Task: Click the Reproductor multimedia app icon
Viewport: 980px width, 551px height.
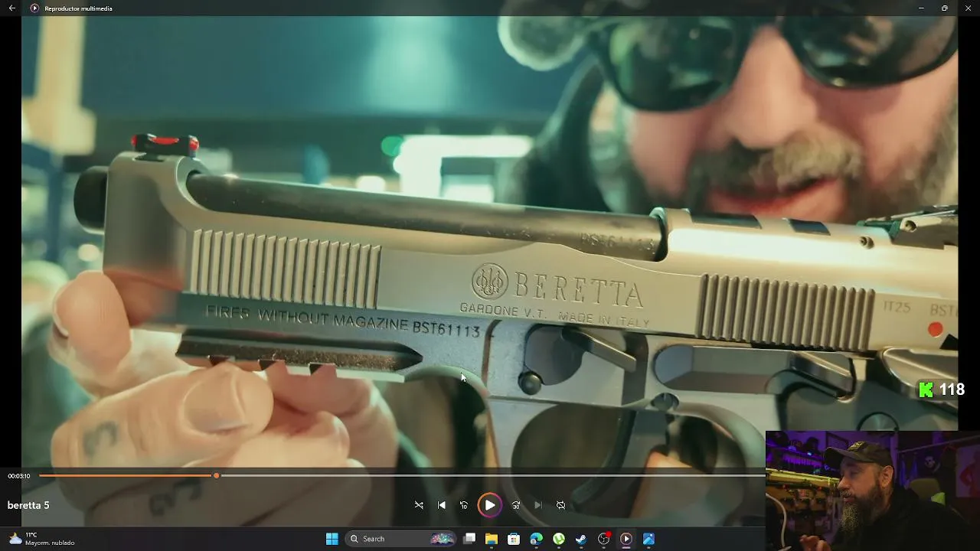Action: (x=34, y=8)
